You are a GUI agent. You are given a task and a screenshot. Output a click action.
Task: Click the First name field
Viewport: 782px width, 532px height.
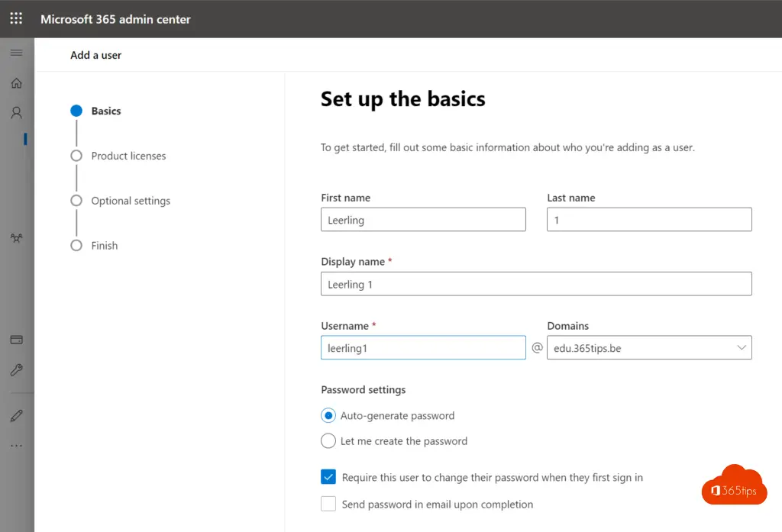(x=423, y=219)
